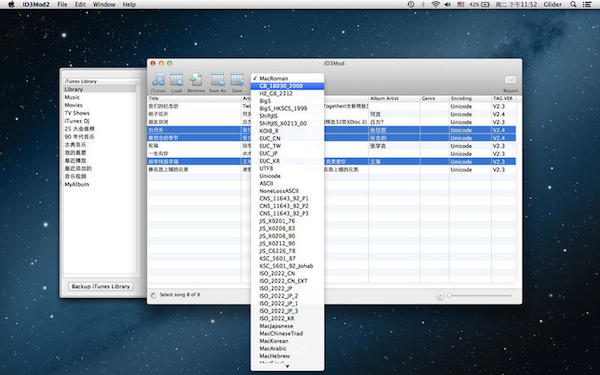Viewport: 600px width, 375px height.
Task: Click the arrow at the encoding list bottom
Action: tap(287, 366)
